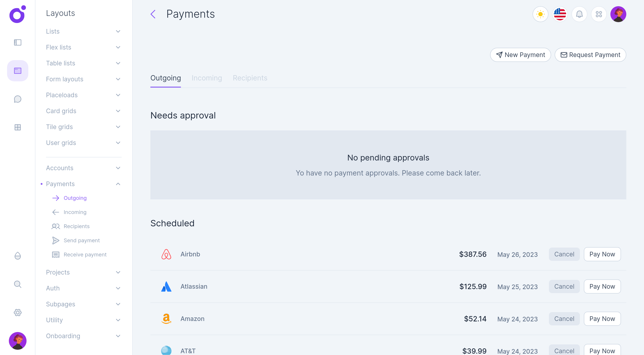Open the Recipients tab
This screenshot has height=355, width=644.
point(250,78)
